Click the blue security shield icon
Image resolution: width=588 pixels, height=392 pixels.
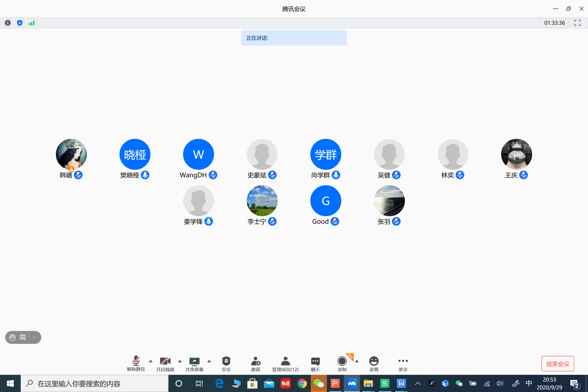[20, 23]
